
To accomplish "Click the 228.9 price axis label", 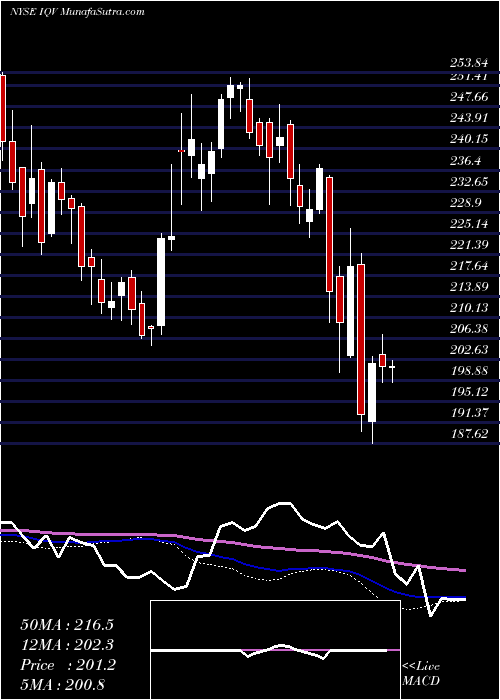I will coord(465,203).
